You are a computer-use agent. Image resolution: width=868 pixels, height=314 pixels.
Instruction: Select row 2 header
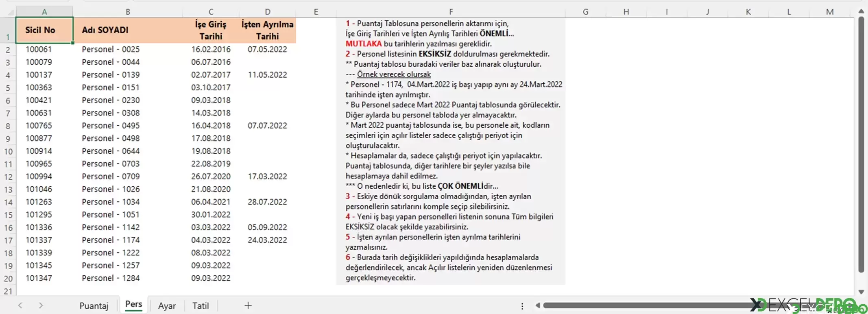pos(8,50)
